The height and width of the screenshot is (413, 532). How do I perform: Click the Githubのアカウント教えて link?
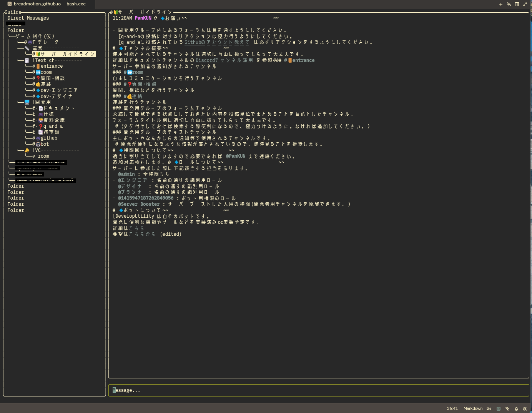tap(217, 42)
